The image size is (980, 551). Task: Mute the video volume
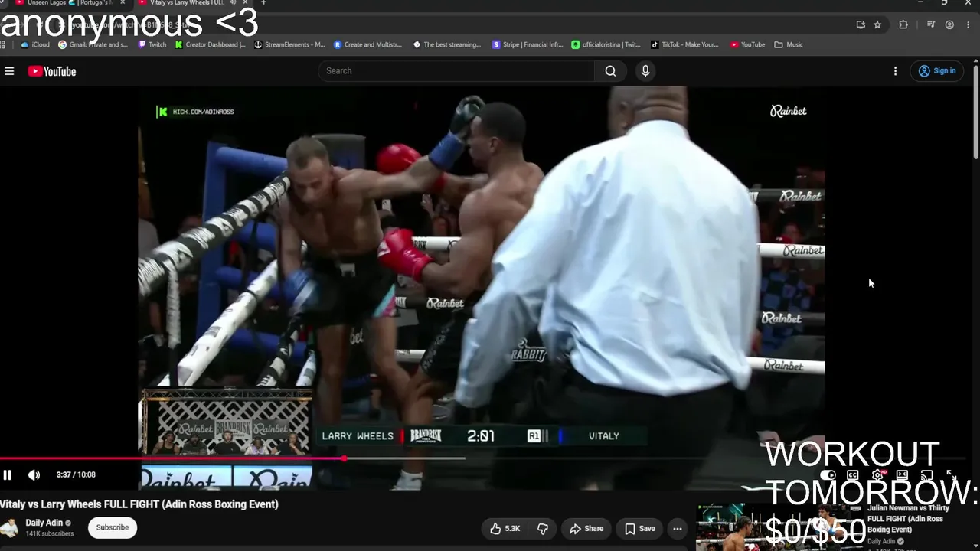pyautogui.click(x=34, y=474)
